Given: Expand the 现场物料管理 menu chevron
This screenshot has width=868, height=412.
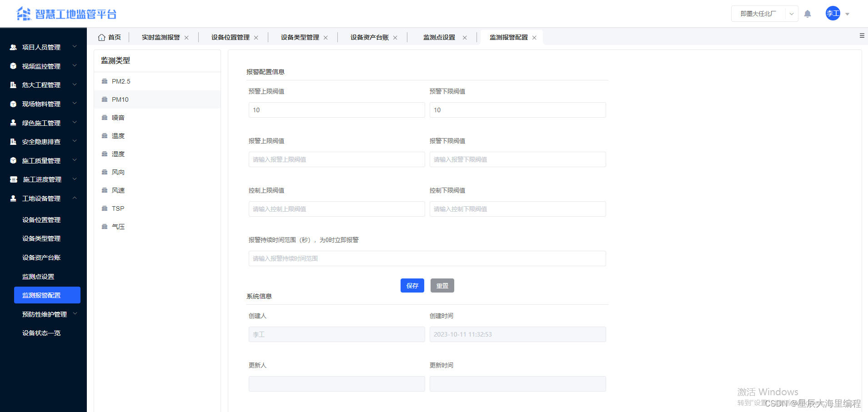Looking at the screenshot, I should click(75, 104).
